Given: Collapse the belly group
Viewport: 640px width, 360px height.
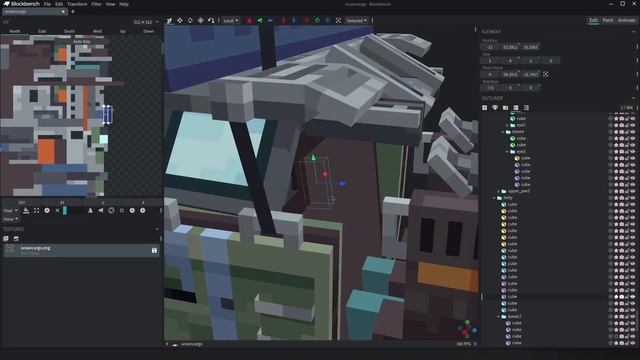Looking at the screenshot, I should [494, 198].
